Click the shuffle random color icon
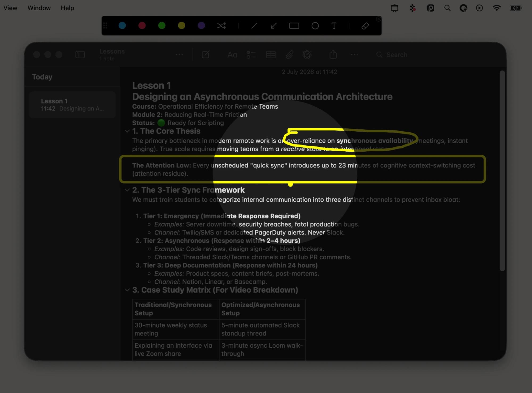The image size is (532, 393). coord(221,26)
